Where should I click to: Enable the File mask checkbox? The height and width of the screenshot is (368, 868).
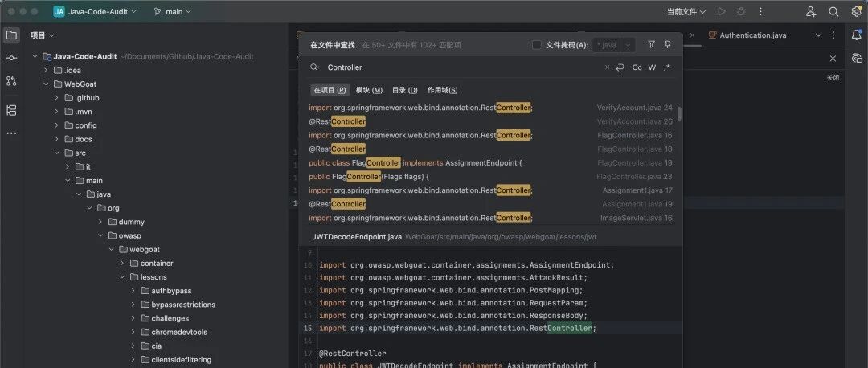coord(536,45)
